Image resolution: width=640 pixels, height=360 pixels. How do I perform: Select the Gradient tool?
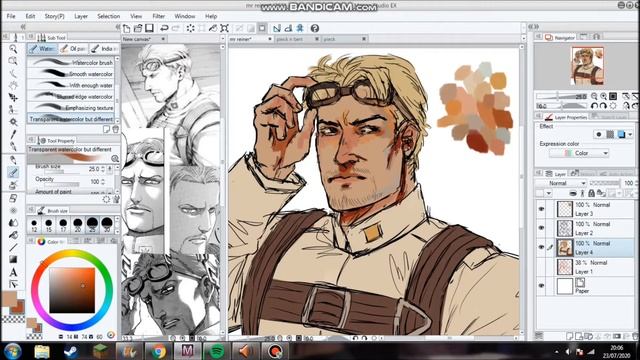(13, 260)
